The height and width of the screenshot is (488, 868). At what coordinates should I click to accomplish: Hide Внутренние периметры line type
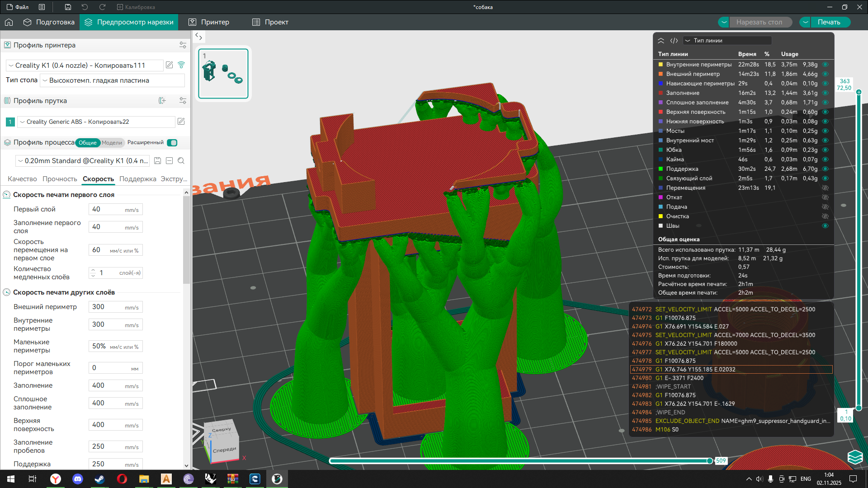coord(825,65)
